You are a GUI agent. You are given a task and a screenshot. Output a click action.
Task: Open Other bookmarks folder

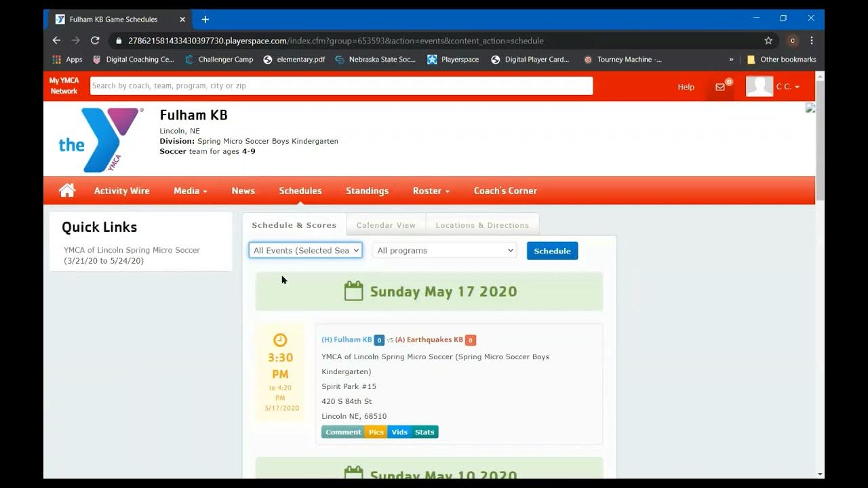pyautogui.click(x=781, y=60)
